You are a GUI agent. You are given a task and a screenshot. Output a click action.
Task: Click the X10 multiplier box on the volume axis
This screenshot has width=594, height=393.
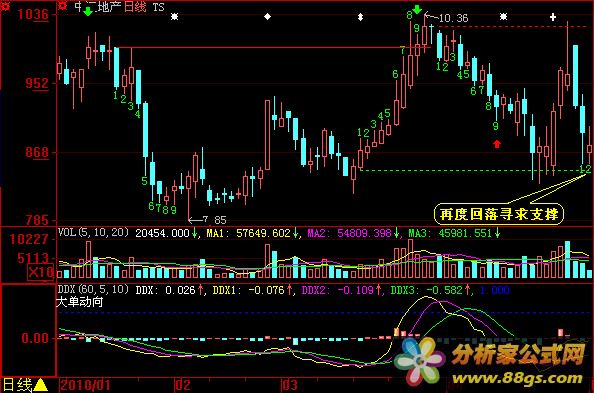pyautogui.click(x=41, y=272)
